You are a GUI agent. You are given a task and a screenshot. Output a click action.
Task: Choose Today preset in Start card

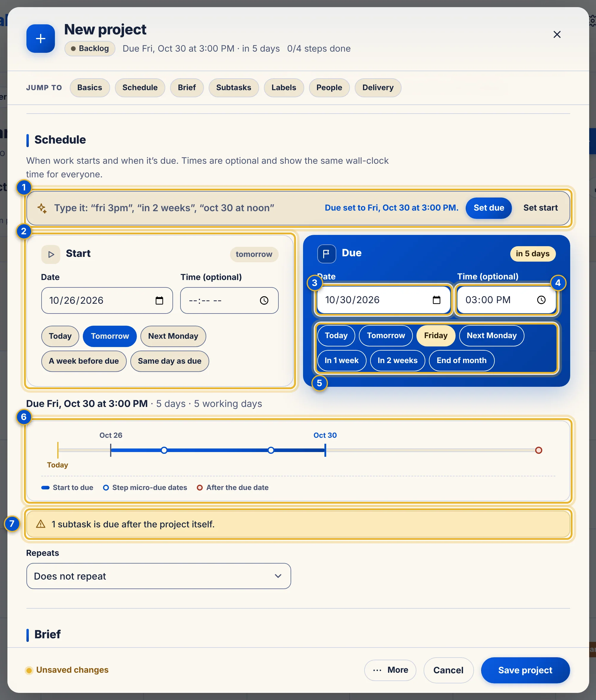(60, 336)
